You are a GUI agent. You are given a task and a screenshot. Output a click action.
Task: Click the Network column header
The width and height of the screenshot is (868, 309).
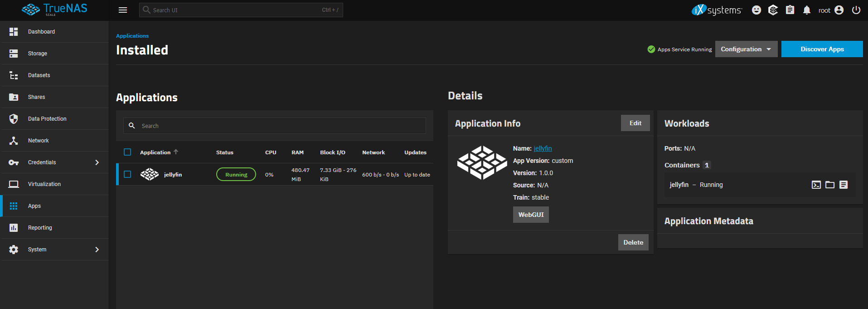[373, 152]
